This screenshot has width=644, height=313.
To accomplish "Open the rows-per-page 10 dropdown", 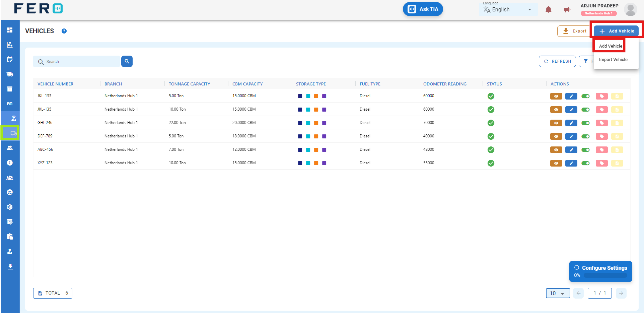I will (558, 293).
